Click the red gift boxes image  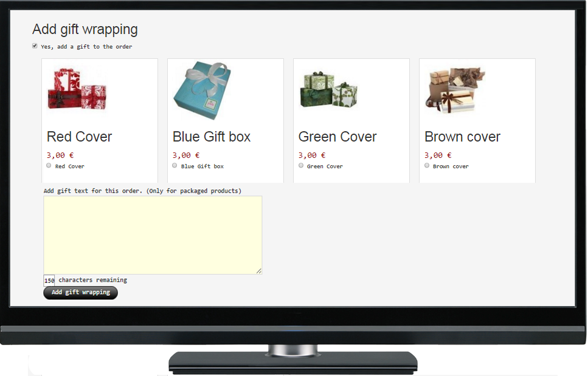click(77, 90)
